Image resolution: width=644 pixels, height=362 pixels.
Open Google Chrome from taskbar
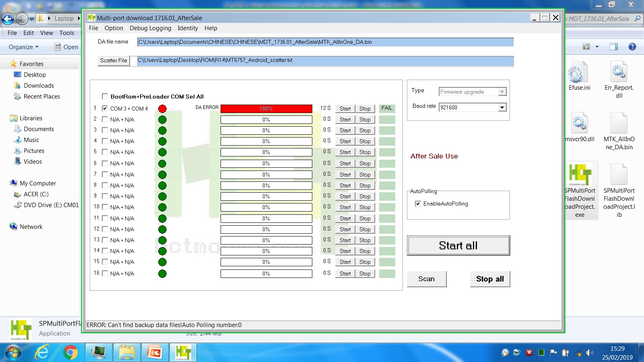(x=70, y=353)
